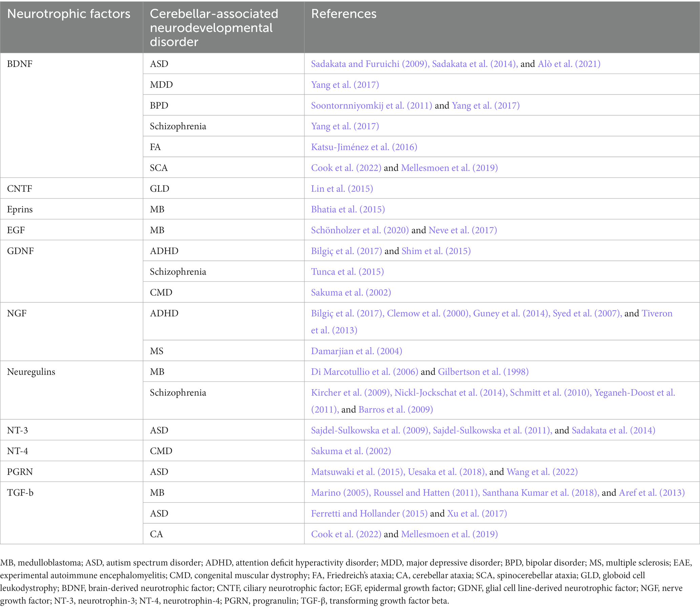
Task: Open Mellesmoen et al. (2019) in SCA row
Action: point(449,168)
